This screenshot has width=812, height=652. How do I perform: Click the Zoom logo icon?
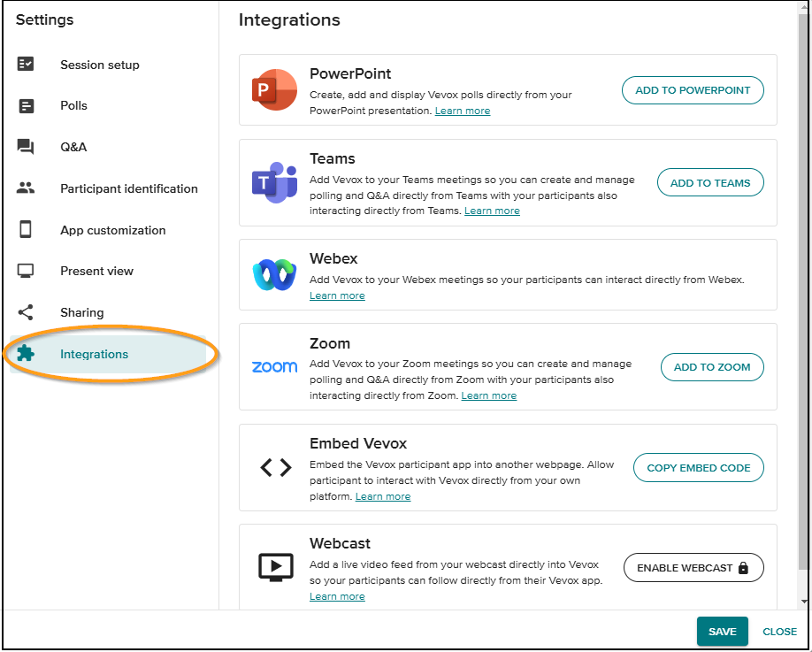click(274, 366)
